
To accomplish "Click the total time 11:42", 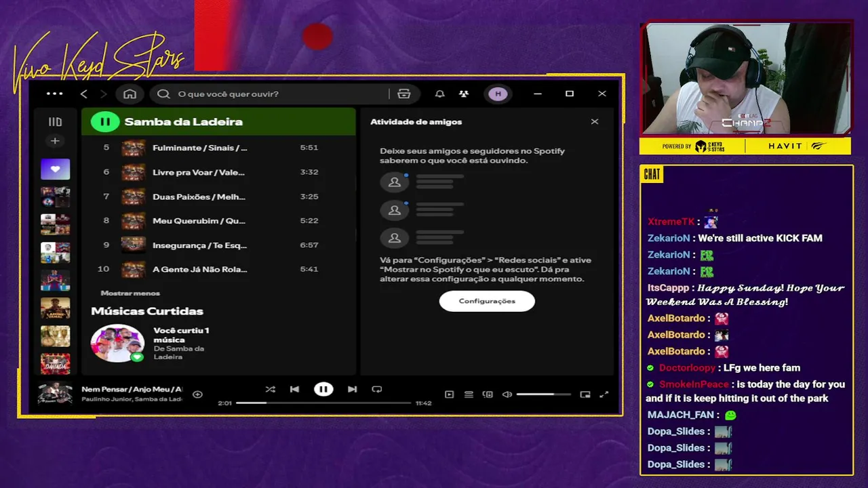I will coord(423,403).
